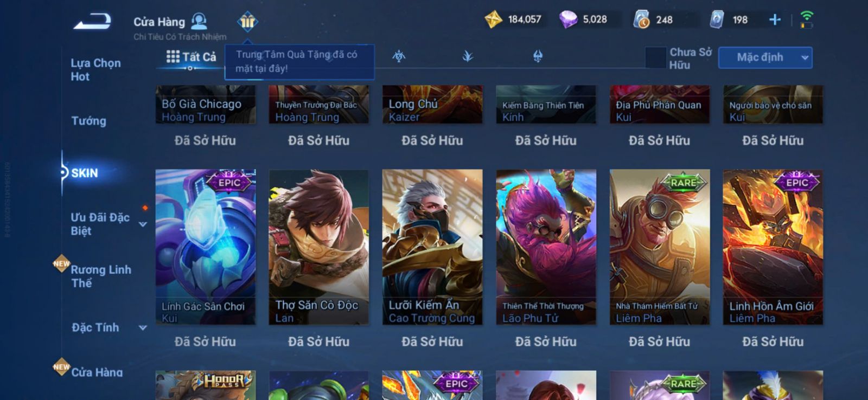Expand the Đặc Tính sidebar section

[x=143, y=327]
